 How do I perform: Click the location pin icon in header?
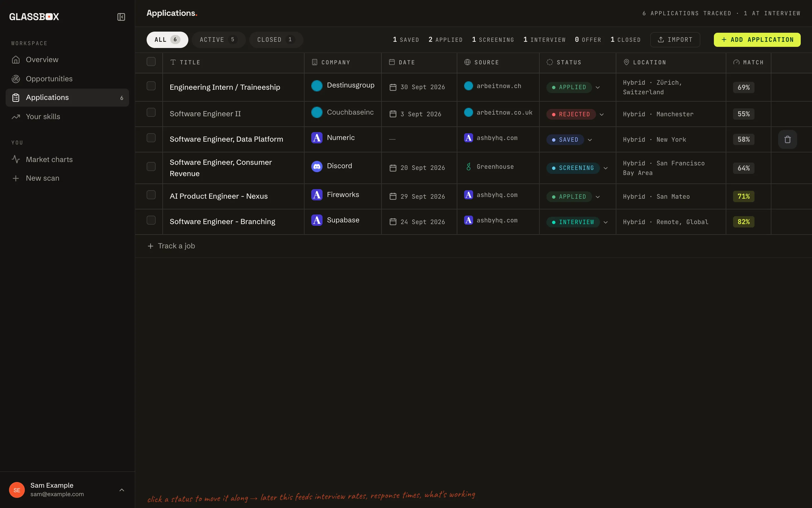coord(626,62)
